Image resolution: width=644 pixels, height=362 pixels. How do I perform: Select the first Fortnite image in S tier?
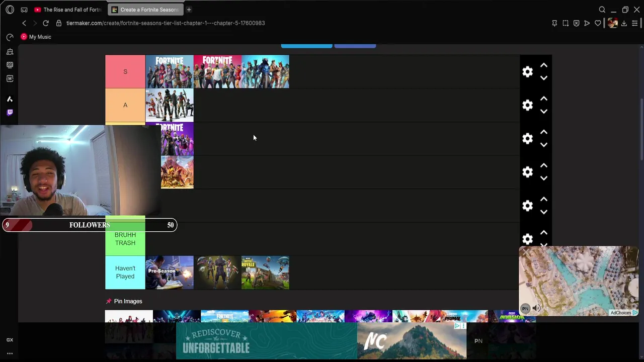click(x=170, y=72)
